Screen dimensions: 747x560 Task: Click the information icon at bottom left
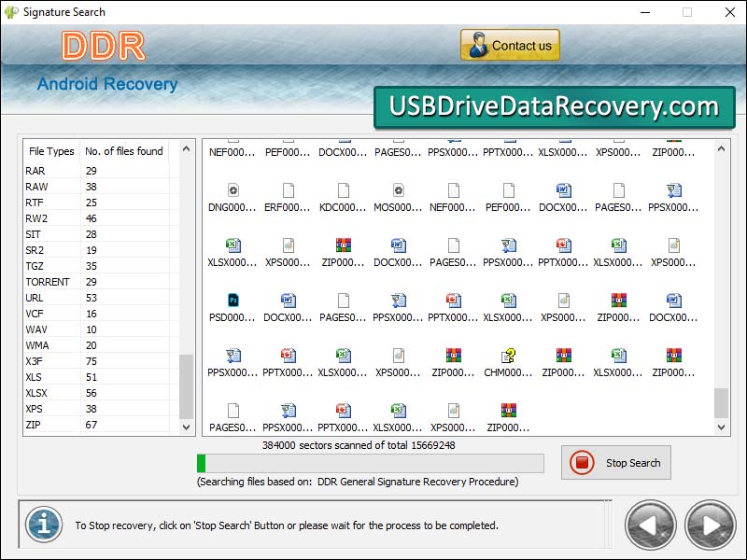click(x=43, y=525)
